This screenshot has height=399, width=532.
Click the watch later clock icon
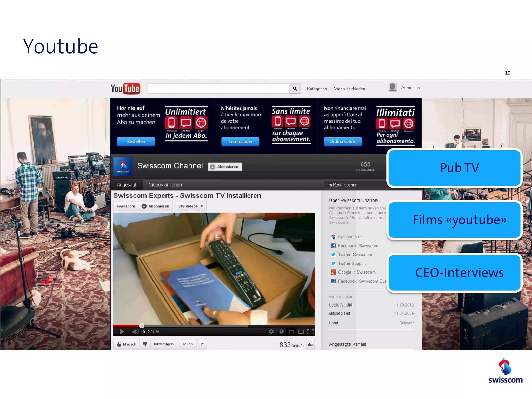coord(281,331)
